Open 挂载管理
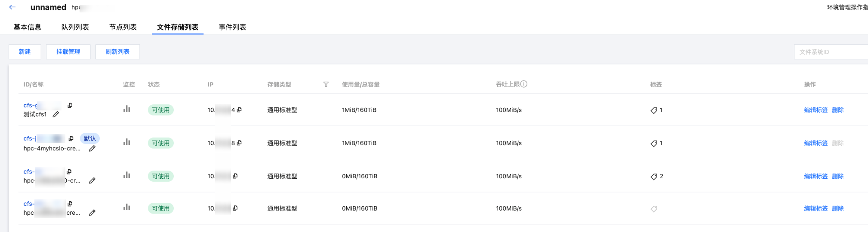The height and width of the screenshot is (232, 868). coord(68,52)
